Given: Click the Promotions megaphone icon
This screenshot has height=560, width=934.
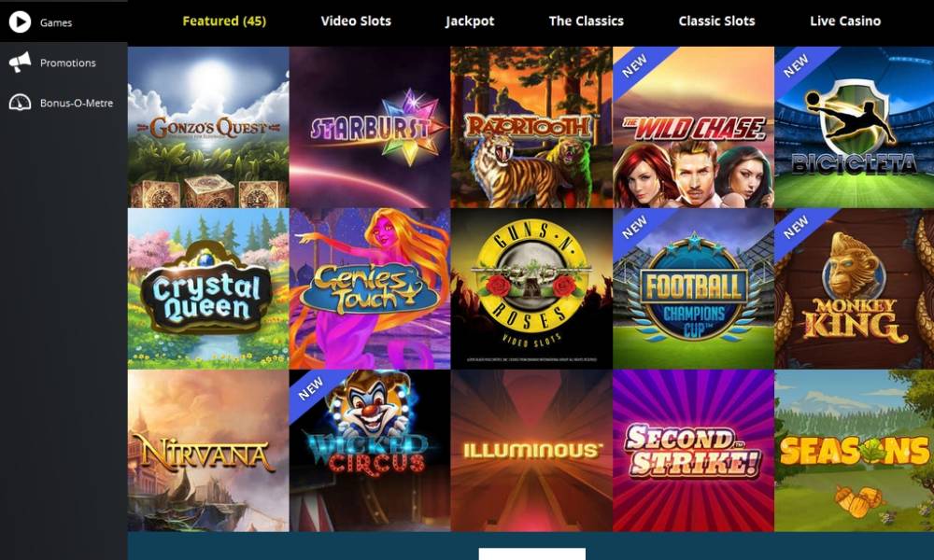Looking at the screenshot, I should pyautogui.click(x=20, y=63).
